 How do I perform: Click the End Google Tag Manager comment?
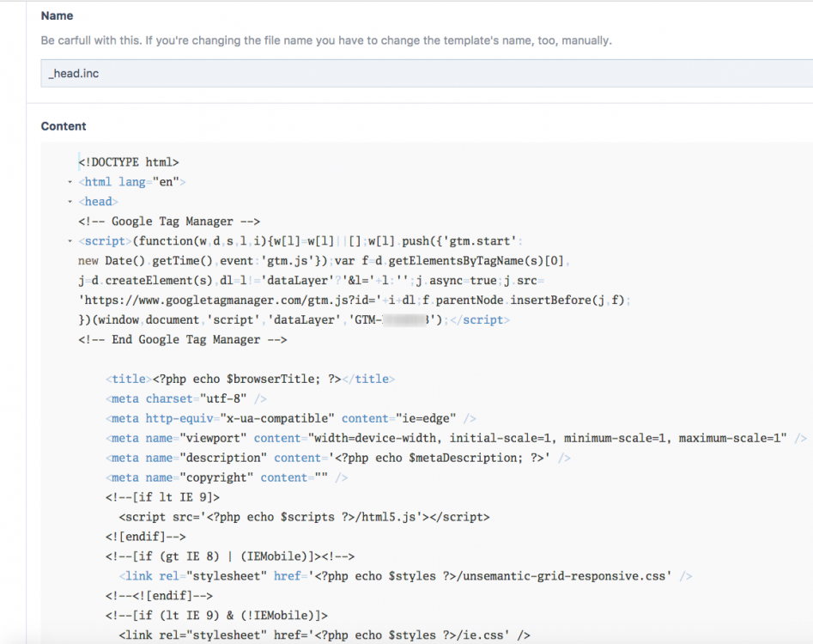182,339
